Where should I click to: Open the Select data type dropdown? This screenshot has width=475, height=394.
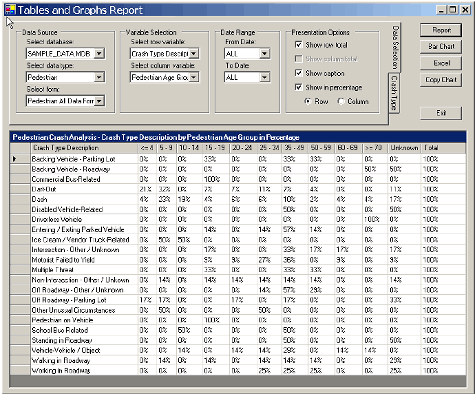tap(99, 77)
